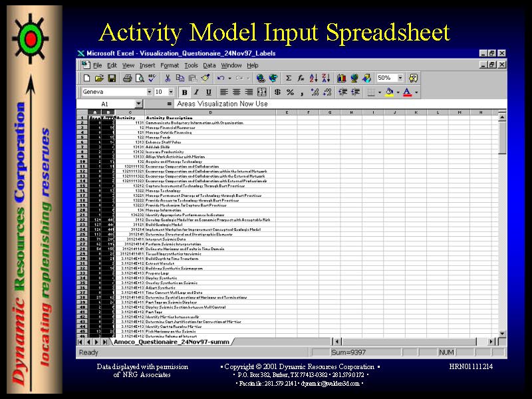Pick the Font Color red A swatch

(406, 92)
